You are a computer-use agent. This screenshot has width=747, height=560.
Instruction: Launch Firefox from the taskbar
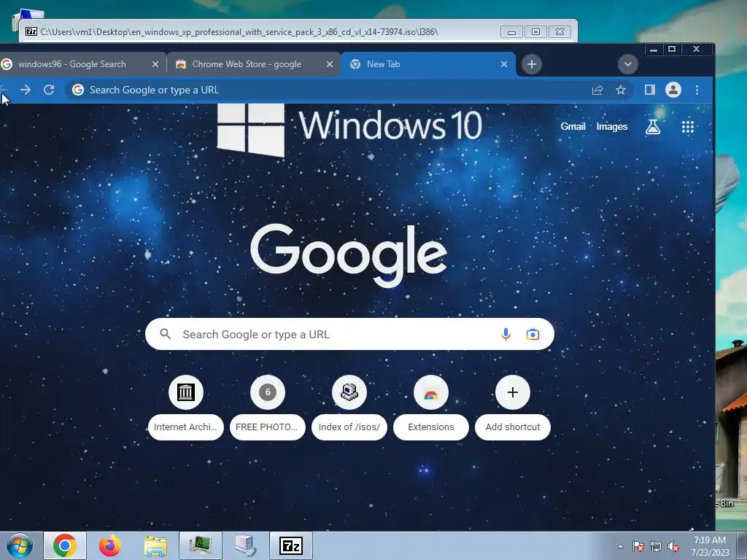coord(110,545)
